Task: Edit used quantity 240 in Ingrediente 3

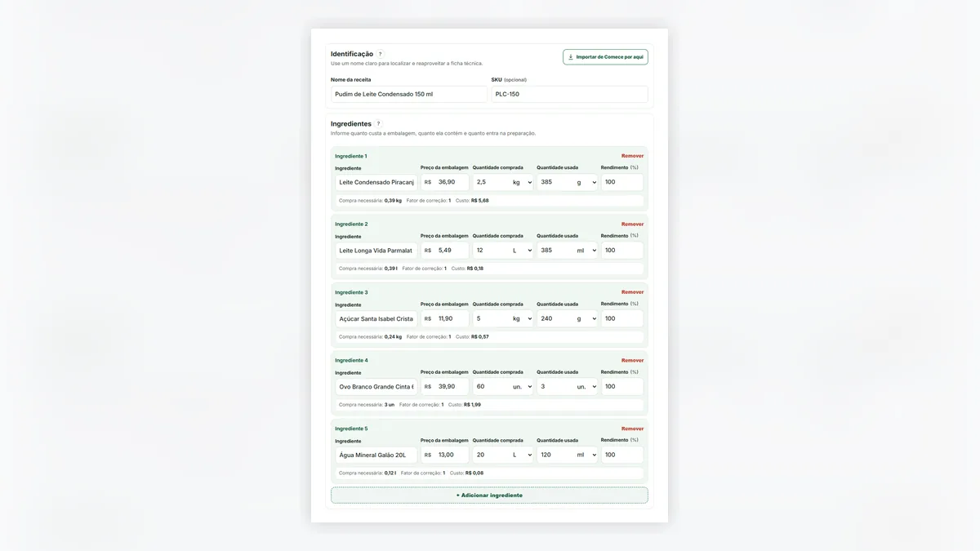Action: tap(555, 318)
